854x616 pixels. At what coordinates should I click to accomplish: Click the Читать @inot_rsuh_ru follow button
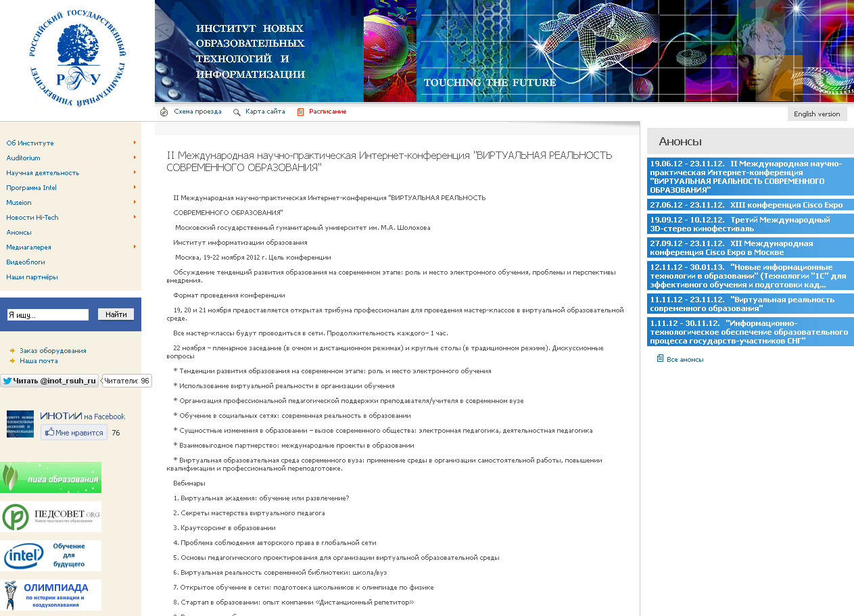(x=49, y=381)
